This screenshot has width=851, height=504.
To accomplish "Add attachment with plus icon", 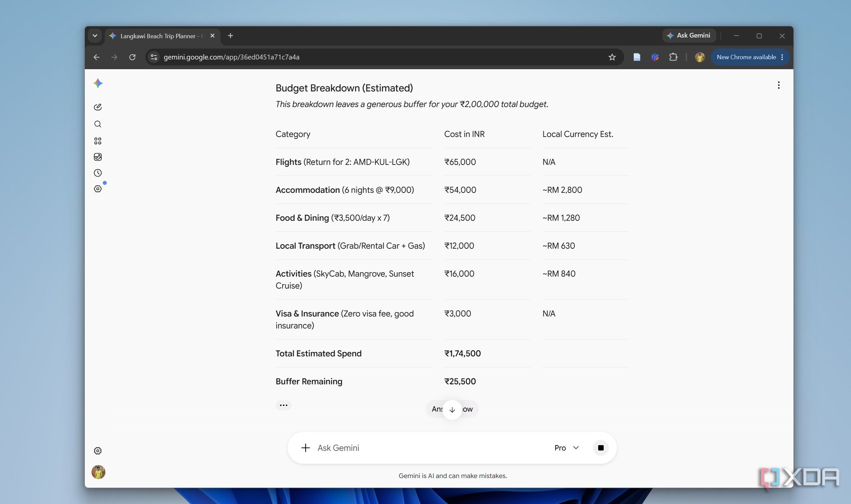I will (305, 447).
